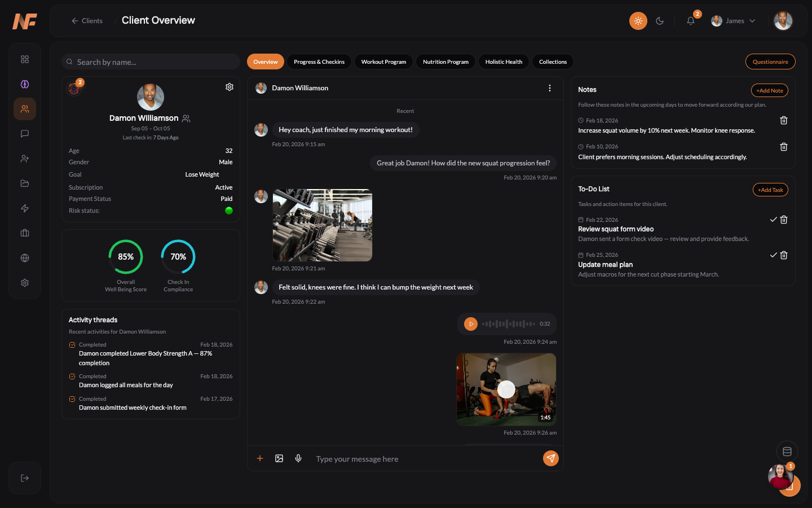The height and width of the screenshot is (508, 812).
Task: Mark 'Review squat form video' task complete
Action: [773, 220]
